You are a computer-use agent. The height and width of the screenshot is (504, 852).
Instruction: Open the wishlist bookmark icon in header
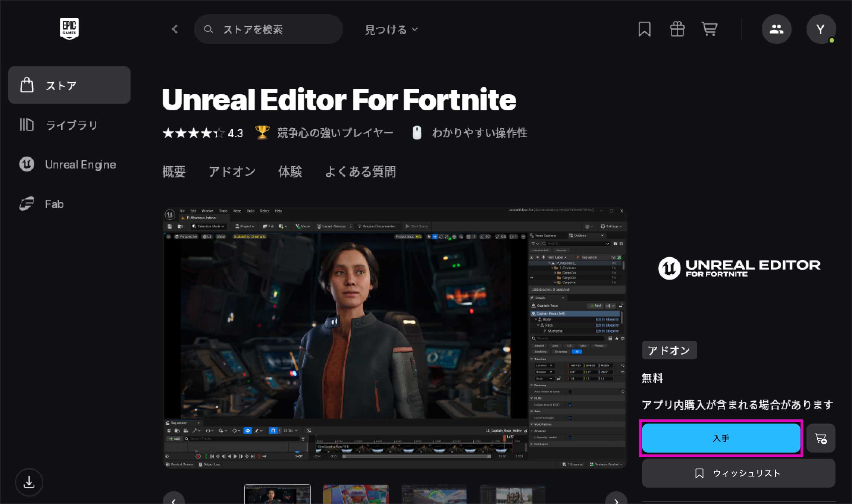[x=644, y=29]
